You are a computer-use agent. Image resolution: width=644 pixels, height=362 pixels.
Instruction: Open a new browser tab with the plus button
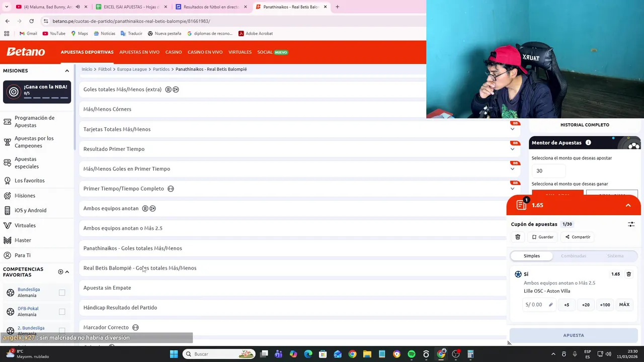[337, 7]
